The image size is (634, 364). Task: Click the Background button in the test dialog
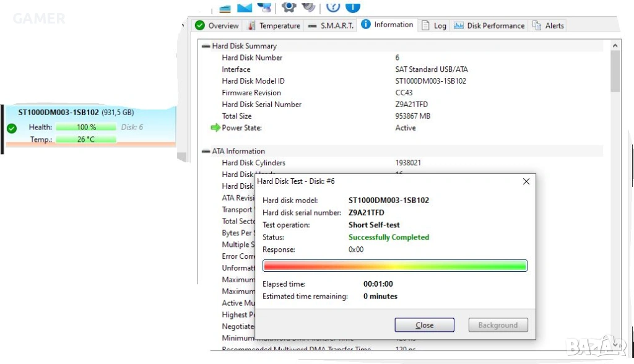tap(498, 325)
